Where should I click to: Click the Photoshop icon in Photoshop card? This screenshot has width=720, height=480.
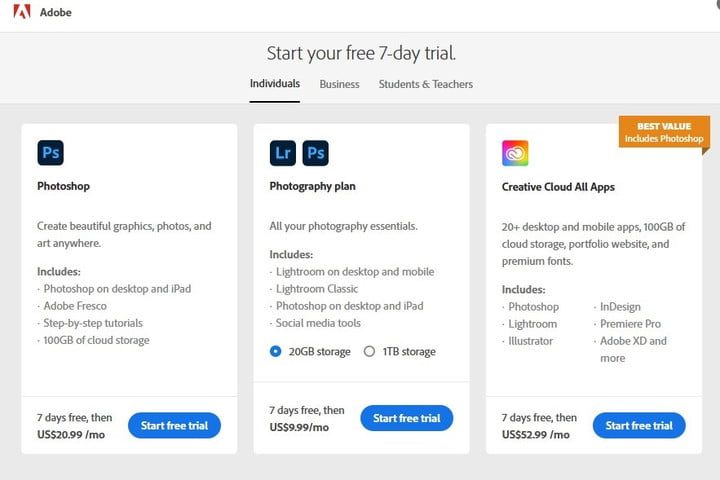click(x=50, y=152)
